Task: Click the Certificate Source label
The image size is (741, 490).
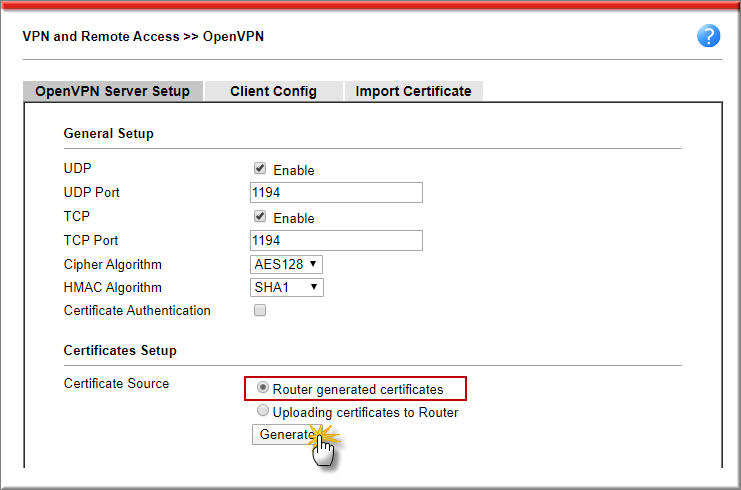Action: 116,383
